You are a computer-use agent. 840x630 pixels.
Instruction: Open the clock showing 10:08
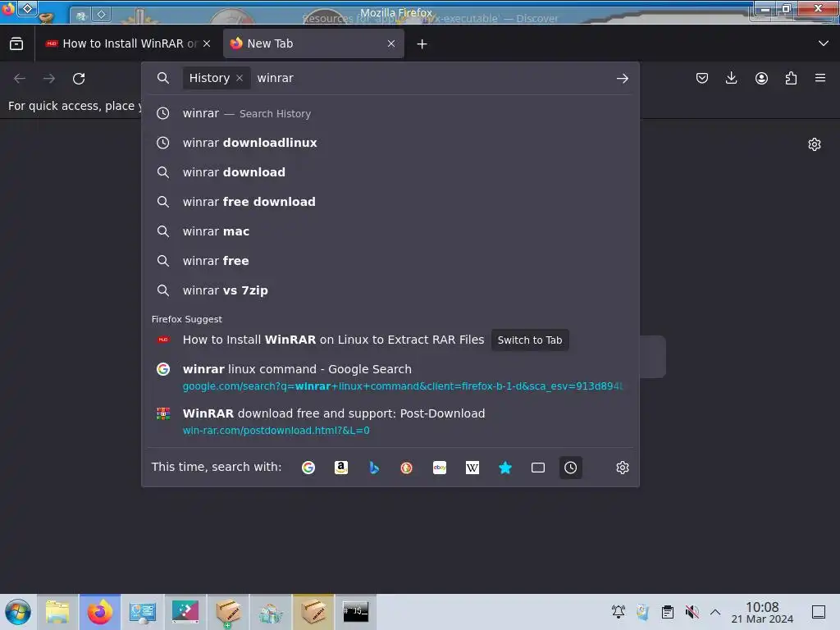(x=762, y=612)
